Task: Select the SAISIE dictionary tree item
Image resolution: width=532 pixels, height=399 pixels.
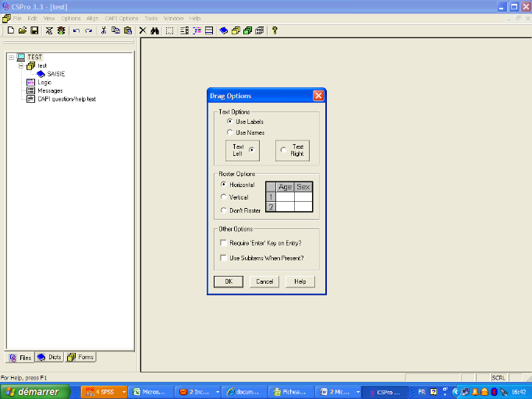Action: tap(55, 74)
